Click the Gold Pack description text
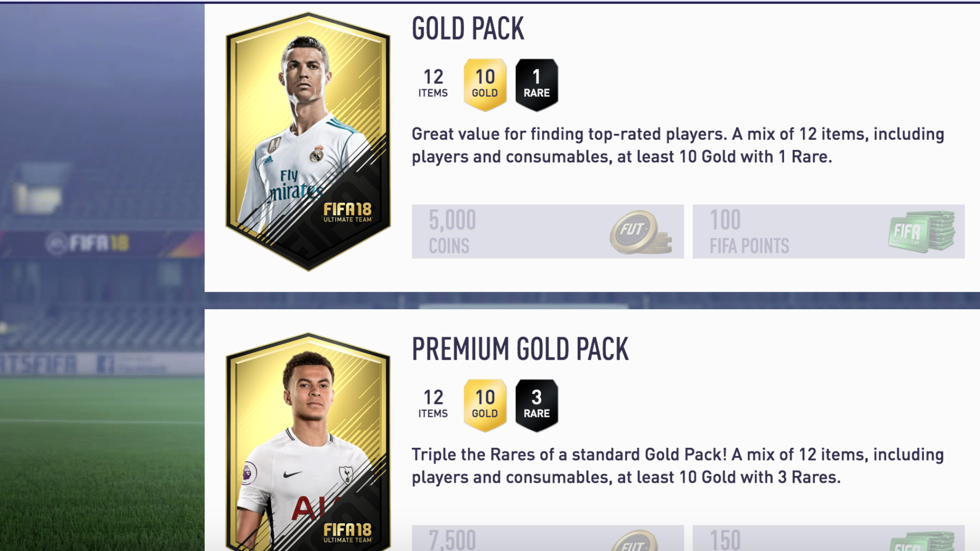The height and width of the screenshot is (551, 980). 678,145
